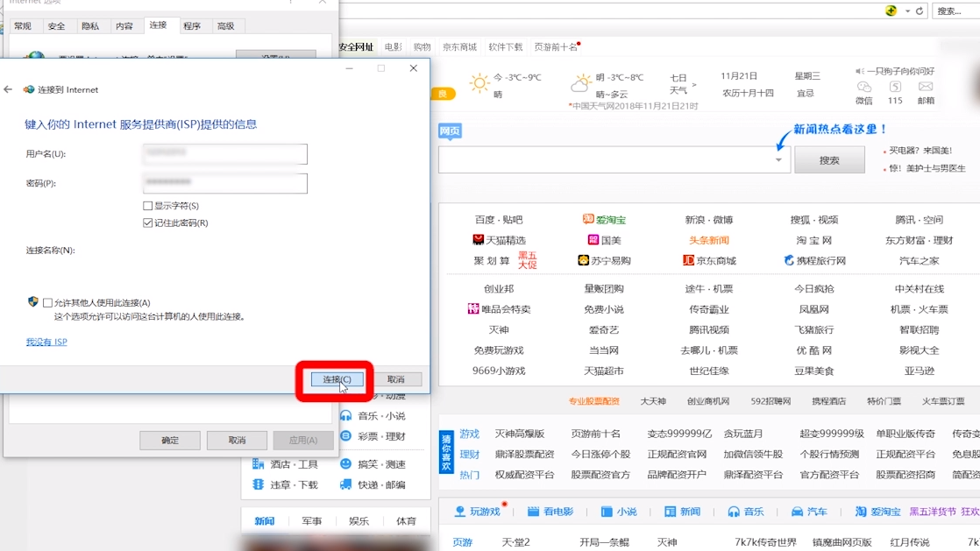Viewport: 980px width, 551px height.
Task: Open the mailbox (邮箱) envelope icon
Action: (926, 87)
